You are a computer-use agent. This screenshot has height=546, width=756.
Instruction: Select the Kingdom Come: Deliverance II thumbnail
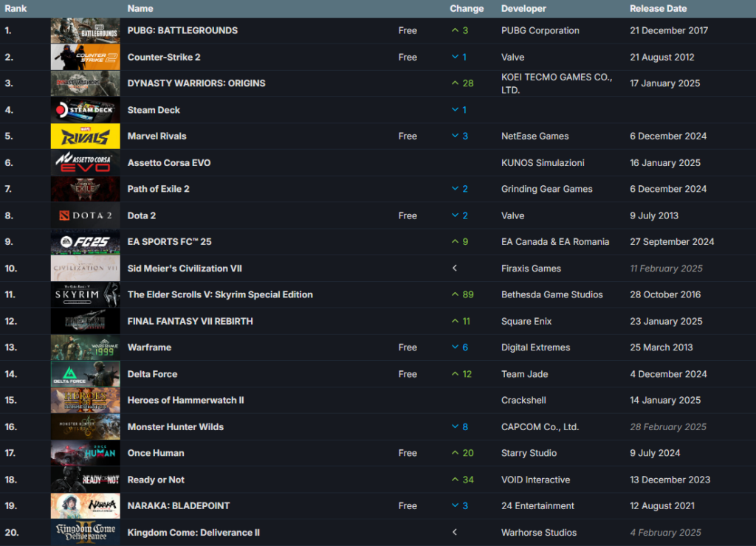[x=84, y=532]
